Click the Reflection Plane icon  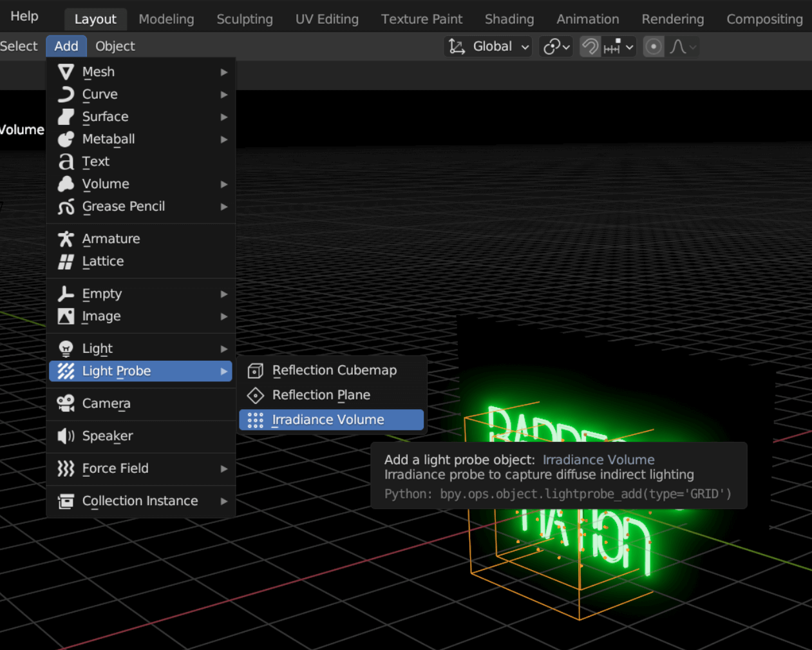click(x=256, y=395)
